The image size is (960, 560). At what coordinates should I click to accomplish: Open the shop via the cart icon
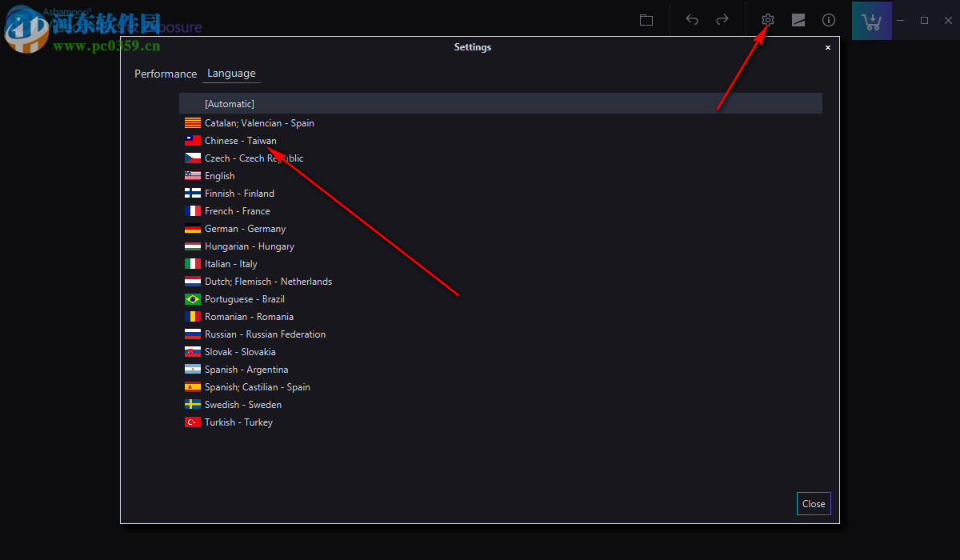coord(871,20)
